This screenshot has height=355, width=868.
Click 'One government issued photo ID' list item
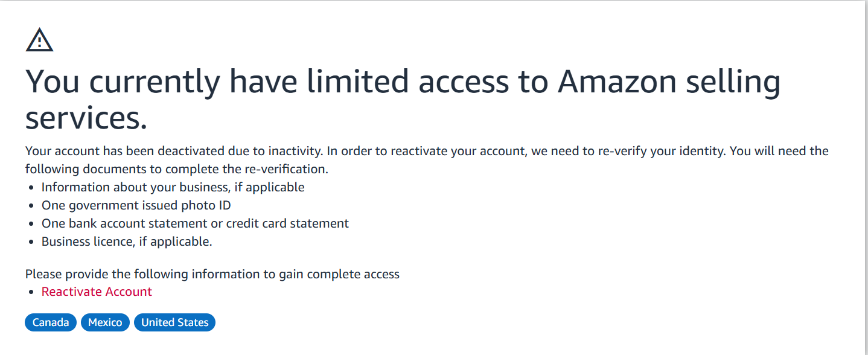click(x=136, y=205)
